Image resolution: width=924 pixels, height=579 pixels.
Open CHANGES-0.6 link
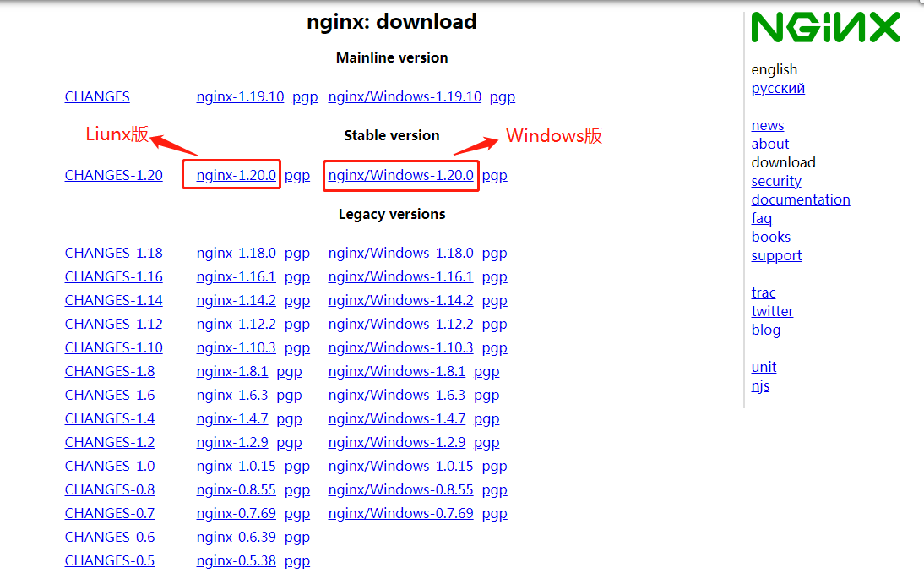point(110,537)
